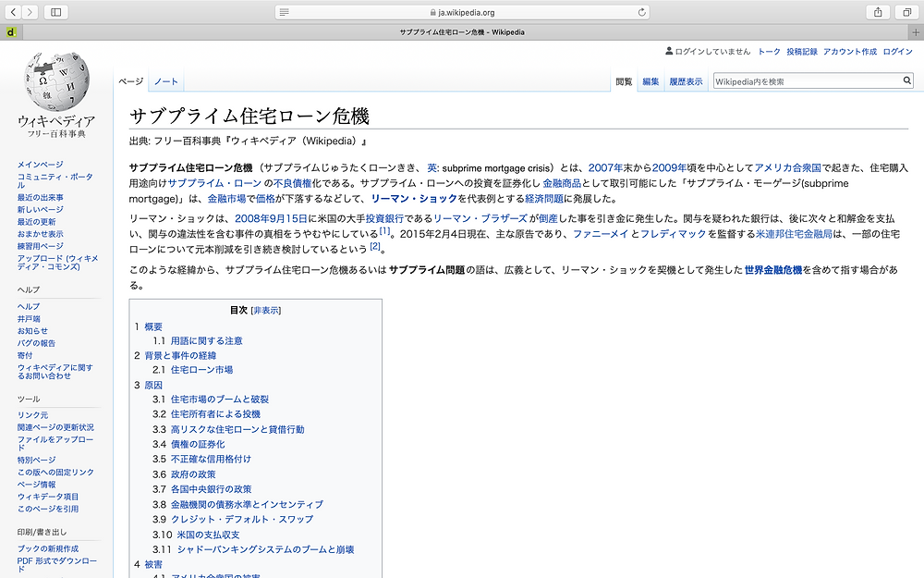The width and height of the screenshot is (924, 578).
Task: Open メインページ in sidebar
Action: pos(40,165)
